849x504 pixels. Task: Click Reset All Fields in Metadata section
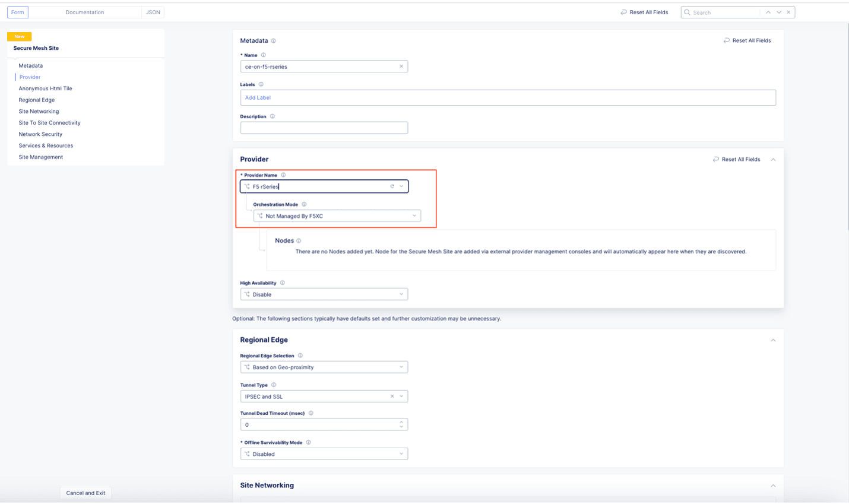747,40
